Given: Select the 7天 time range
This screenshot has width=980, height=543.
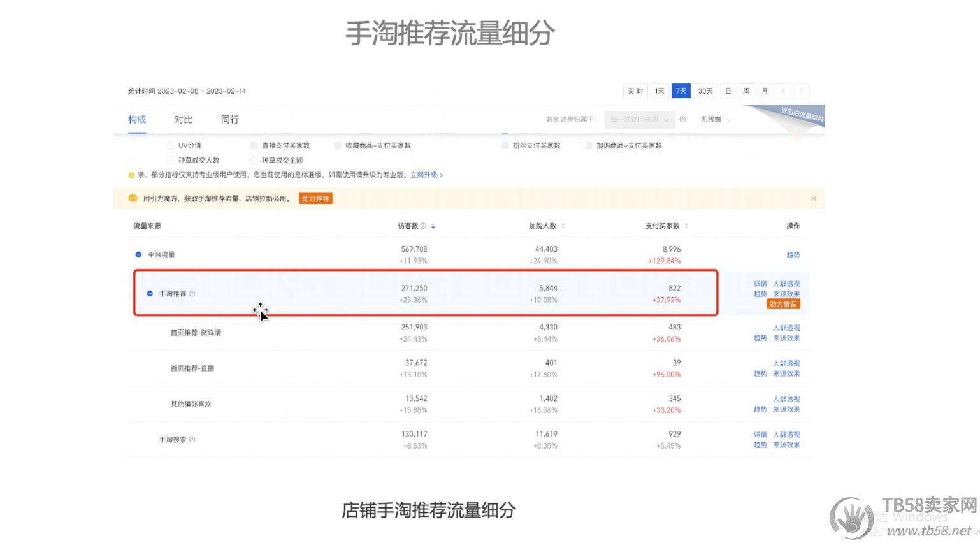Looking at the screenshot, I should pos(681,91).
